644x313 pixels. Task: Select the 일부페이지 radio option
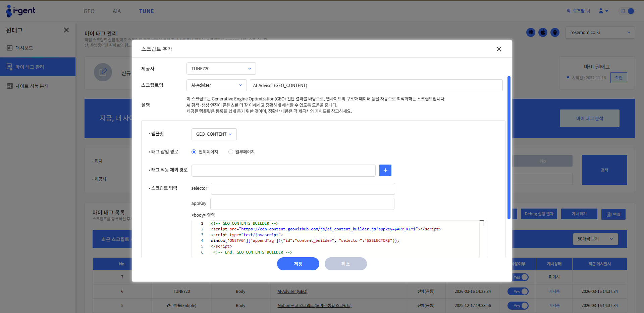231,152
